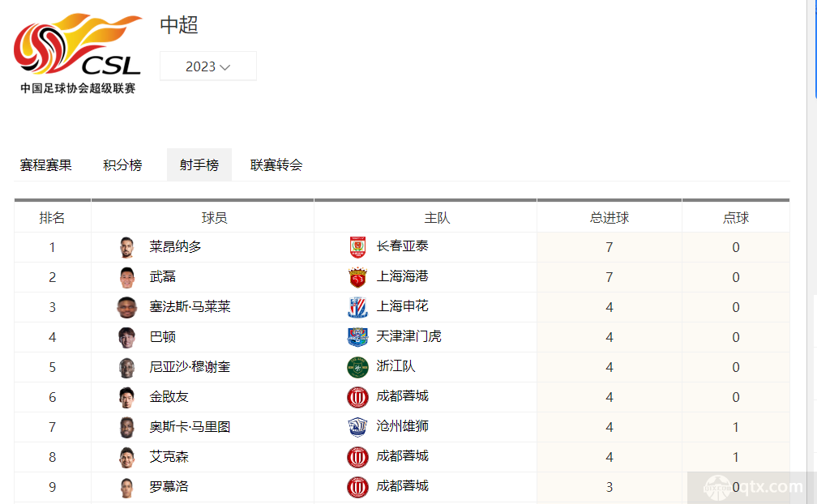Click the 长春亚泰 team crest

pos(357,247)
